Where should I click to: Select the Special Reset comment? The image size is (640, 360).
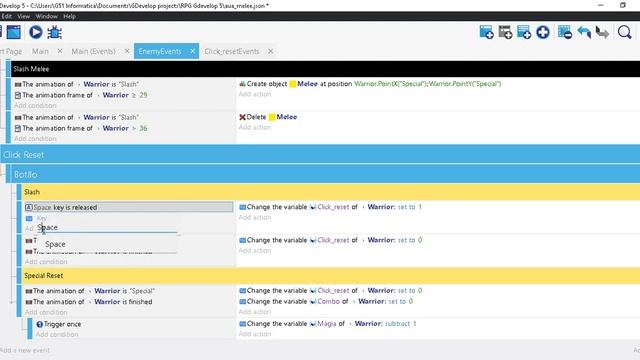click(x=330, y=276)
